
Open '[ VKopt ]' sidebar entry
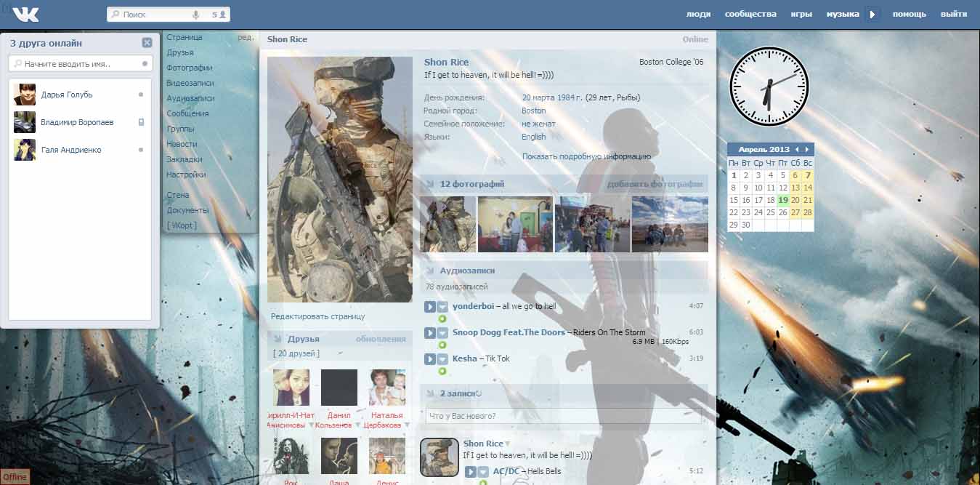click(182, 225)
